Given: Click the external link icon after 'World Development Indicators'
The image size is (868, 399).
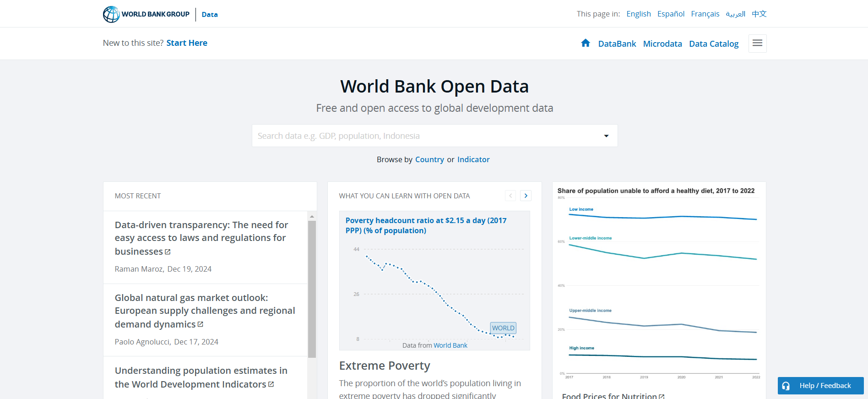Looking at the screenshot, I should (x=271, y=384).
